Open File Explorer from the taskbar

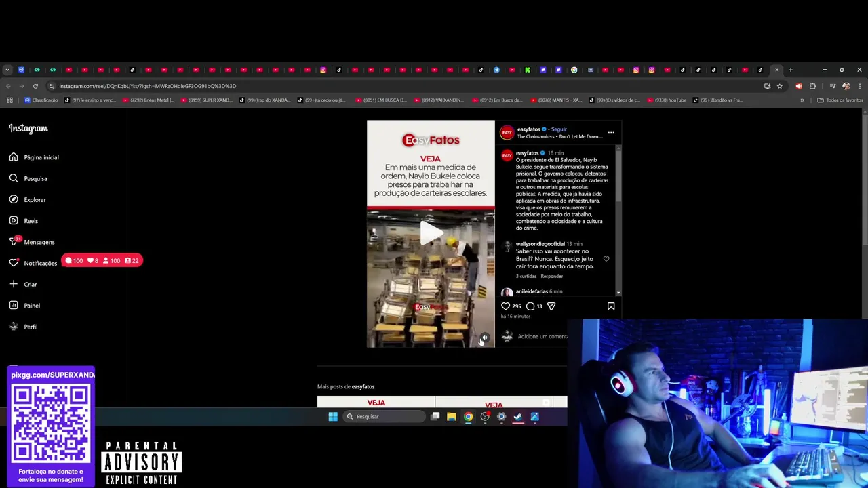(x=452, y=417)
